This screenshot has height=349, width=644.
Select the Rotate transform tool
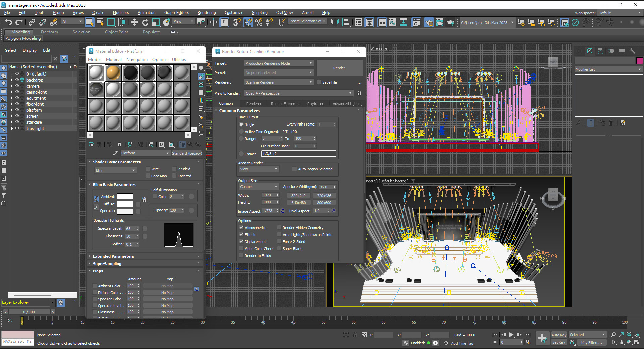pyautogui.click(x=145, y=22)
